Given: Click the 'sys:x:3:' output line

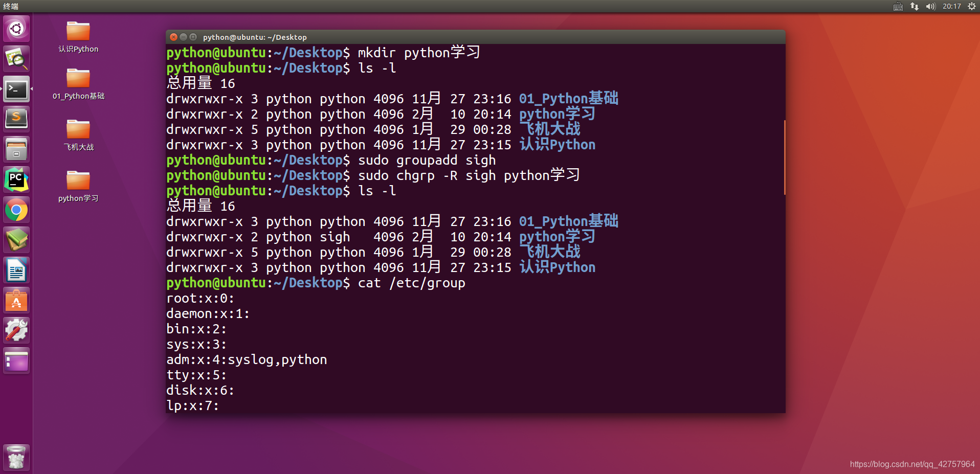Looking at the screenshot, I should 196,344.
